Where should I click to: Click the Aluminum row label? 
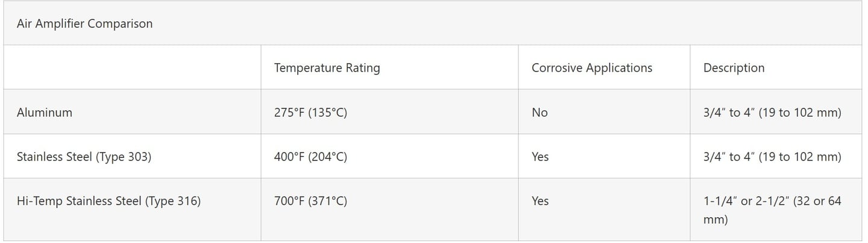(45, 112)
